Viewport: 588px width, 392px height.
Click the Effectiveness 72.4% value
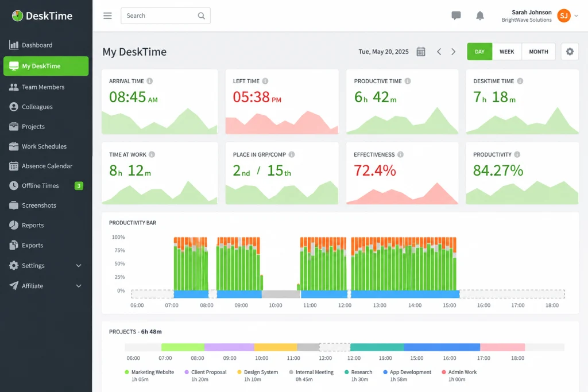(374, 170)
